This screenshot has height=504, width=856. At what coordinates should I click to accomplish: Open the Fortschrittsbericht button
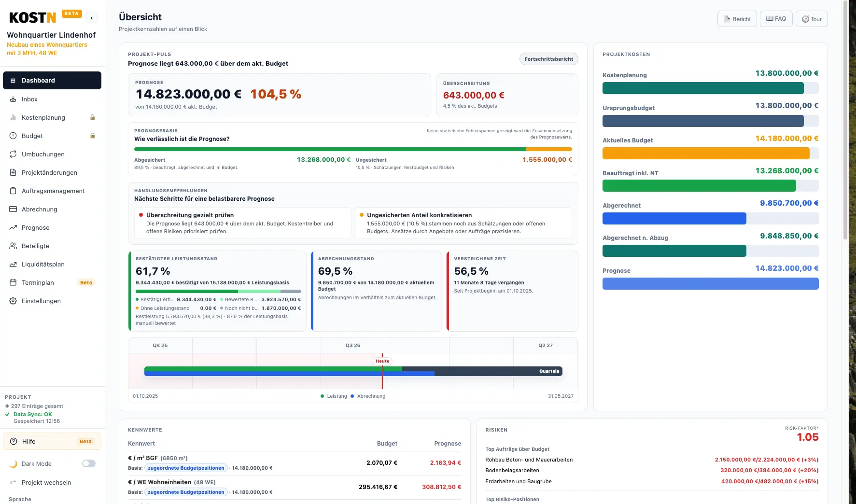(549, 59)
